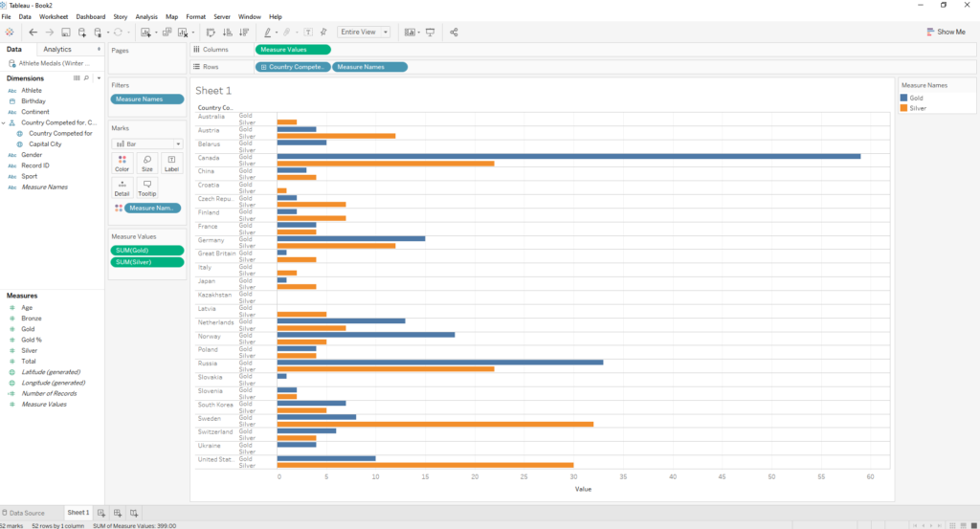Viewport: 980px width, 529px height.
Task: Expand the Country Competed pill on Rows
Action: click(263, 67)
